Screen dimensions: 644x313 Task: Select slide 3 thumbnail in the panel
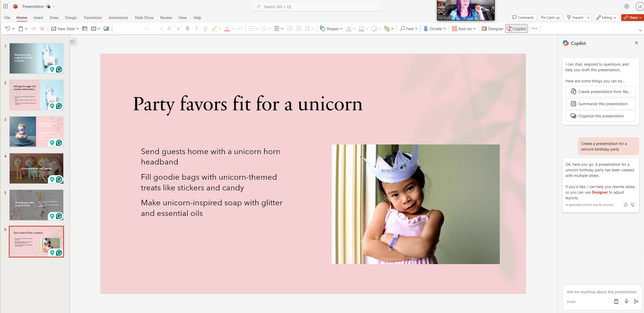[36, 131]
